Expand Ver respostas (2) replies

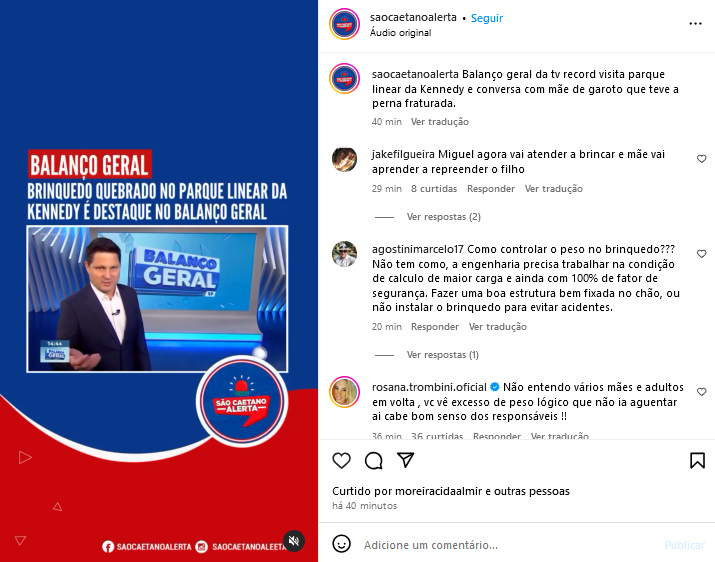tap(443, 217)
